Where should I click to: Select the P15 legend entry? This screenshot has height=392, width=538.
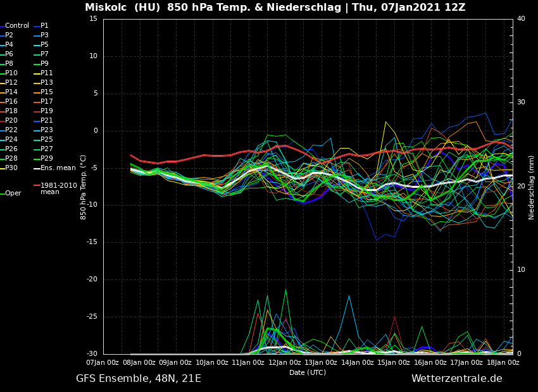(x=46, y=92)
